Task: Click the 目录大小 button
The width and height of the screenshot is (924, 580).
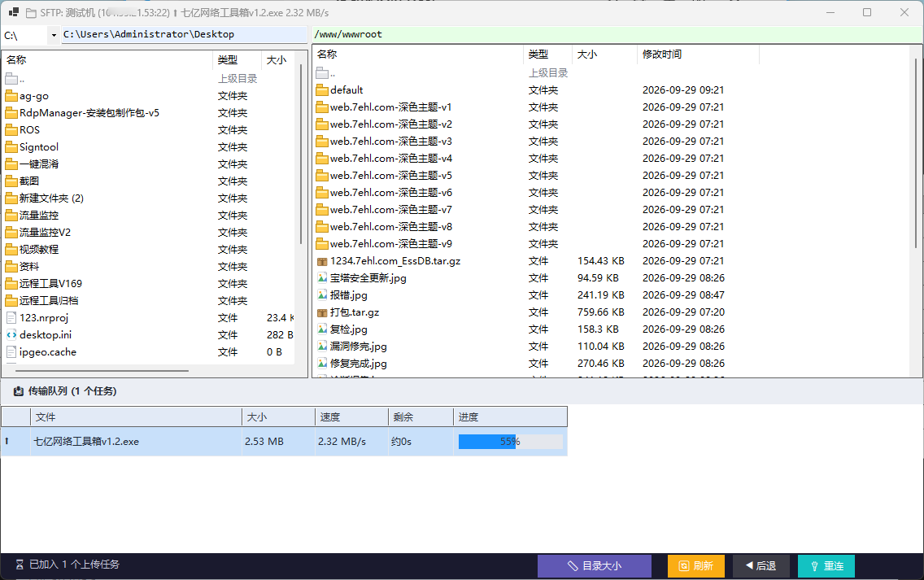Action: point(594,566)
